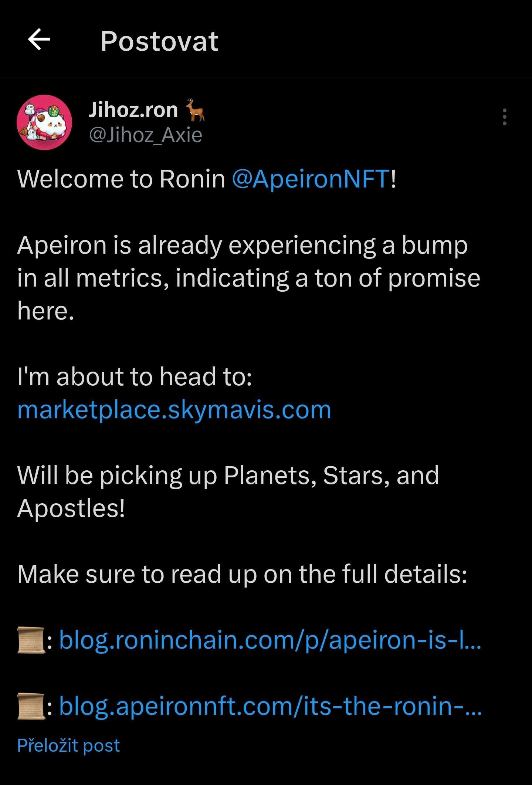Open the @Jihoz_Axie handle
The height and width of the screenshot is (785, 532).
point(145,135)
